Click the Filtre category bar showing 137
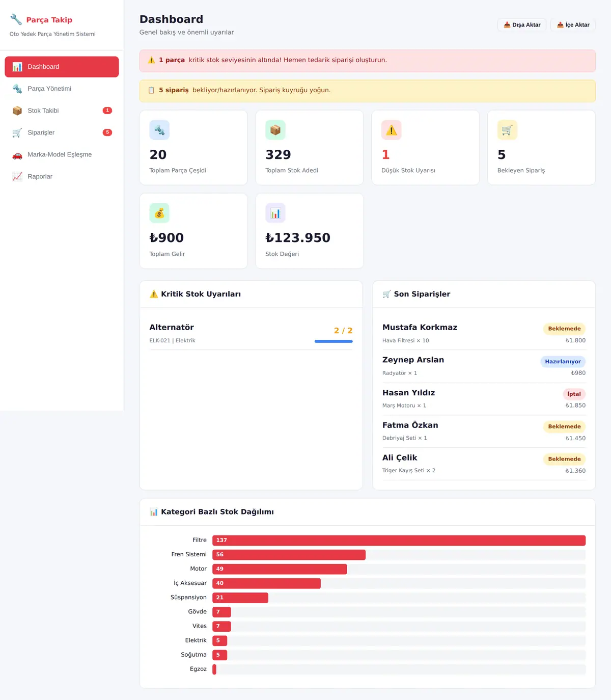 [x=399, y=540]
